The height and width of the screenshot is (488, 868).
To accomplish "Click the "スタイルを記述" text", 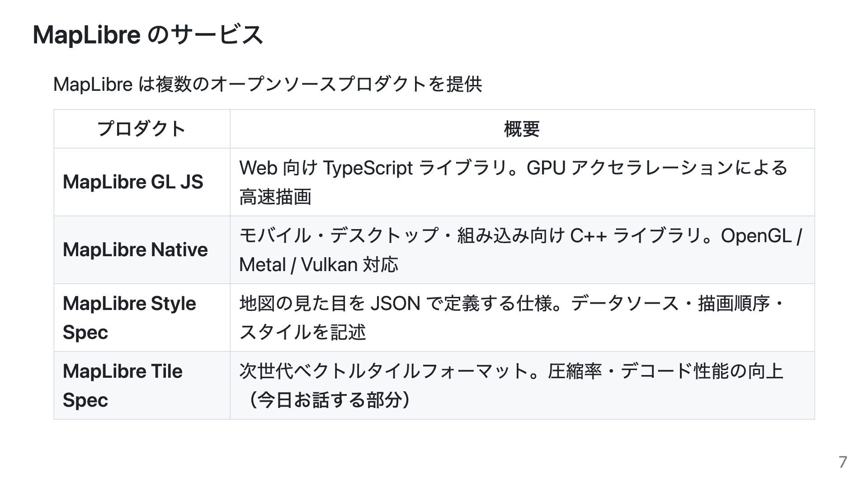I will [302, 333].
